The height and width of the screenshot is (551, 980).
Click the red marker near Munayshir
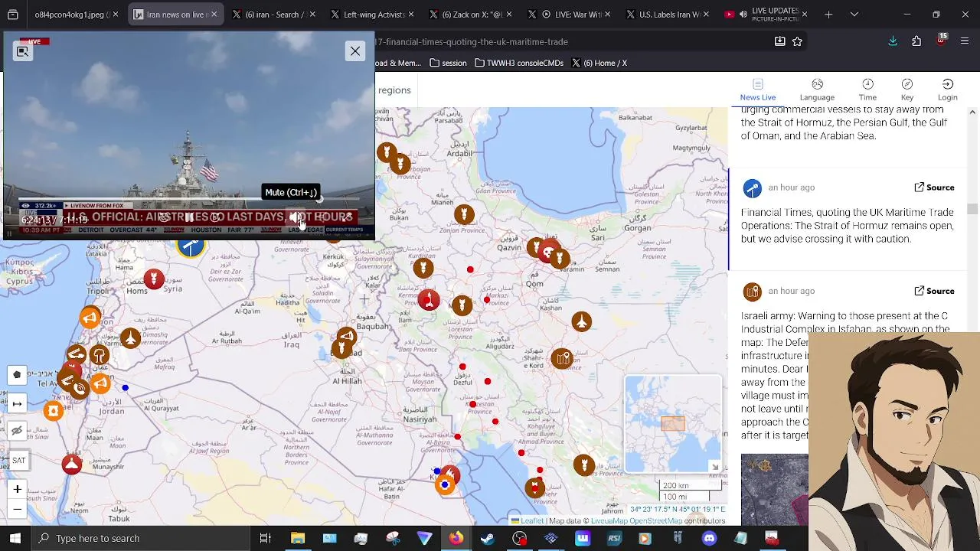click(x=72, y=464)
